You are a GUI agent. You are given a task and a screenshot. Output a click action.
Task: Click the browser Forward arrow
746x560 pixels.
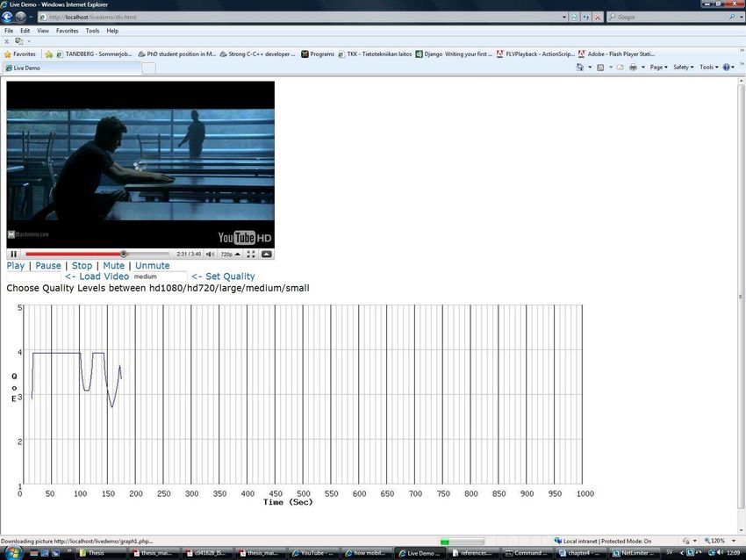pos(20,18)
